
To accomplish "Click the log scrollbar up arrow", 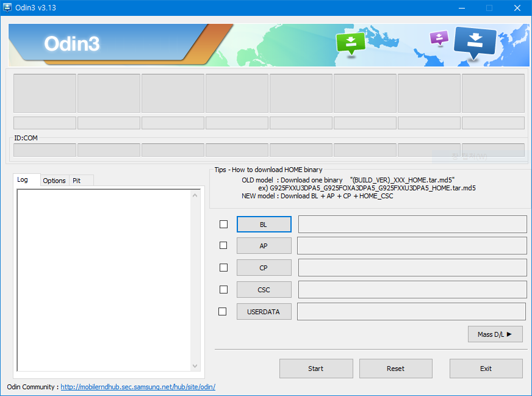I will click(195, 195).
